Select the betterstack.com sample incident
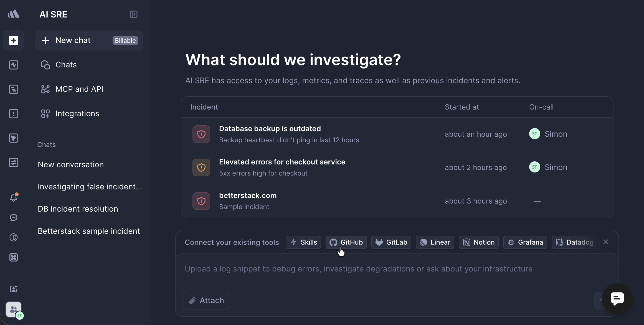 pos(397,201)
